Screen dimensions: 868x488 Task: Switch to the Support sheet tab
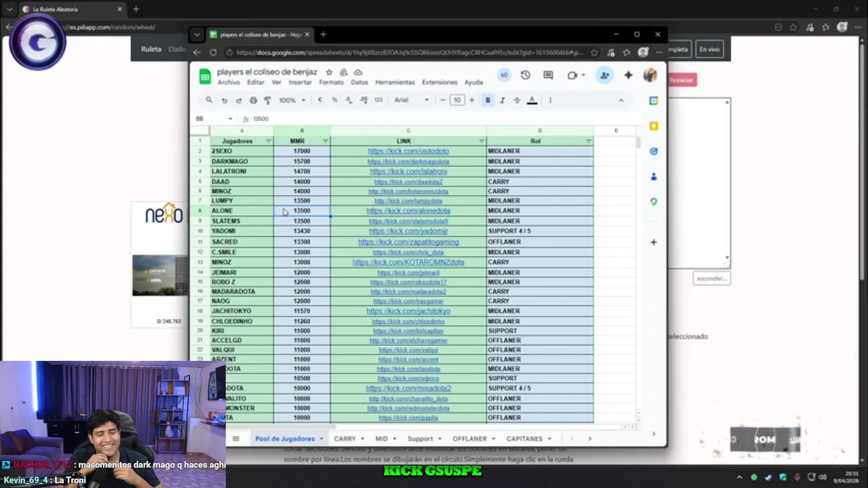click(x=425, y=439)
